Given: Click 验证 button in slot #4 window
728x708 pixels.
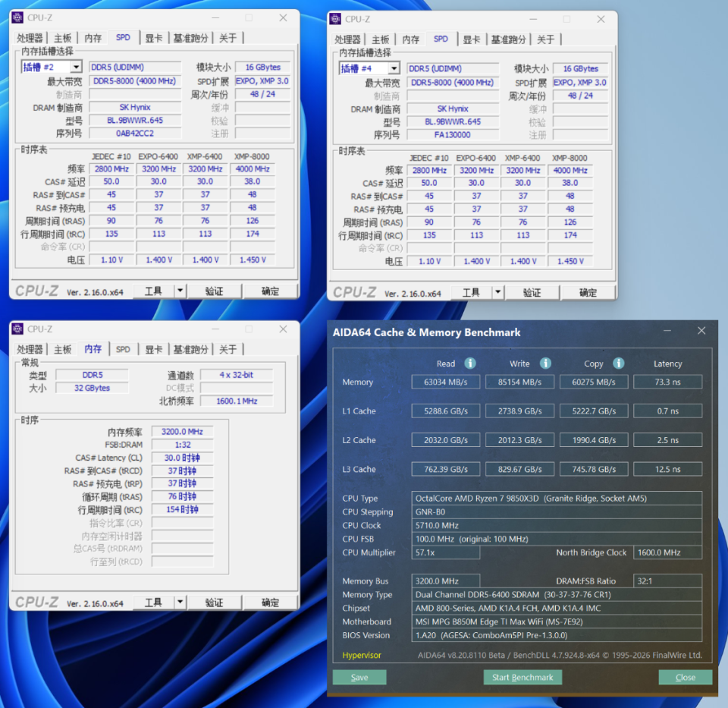Looking at the screenshot, I should pyautogui.click(x=532, y=293).
